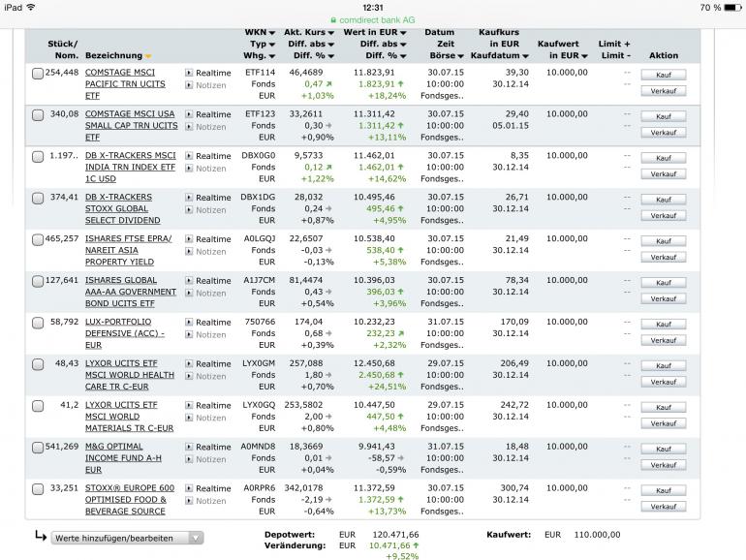
Task: Open Notizen icon for COMSTAGE MSCI PACIFIC
Action: (x=189, y=85)
